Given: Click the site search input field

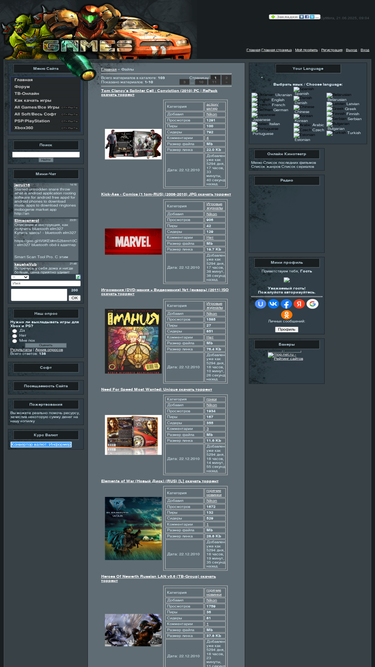Looking at the screenshot, I should 45,155.
